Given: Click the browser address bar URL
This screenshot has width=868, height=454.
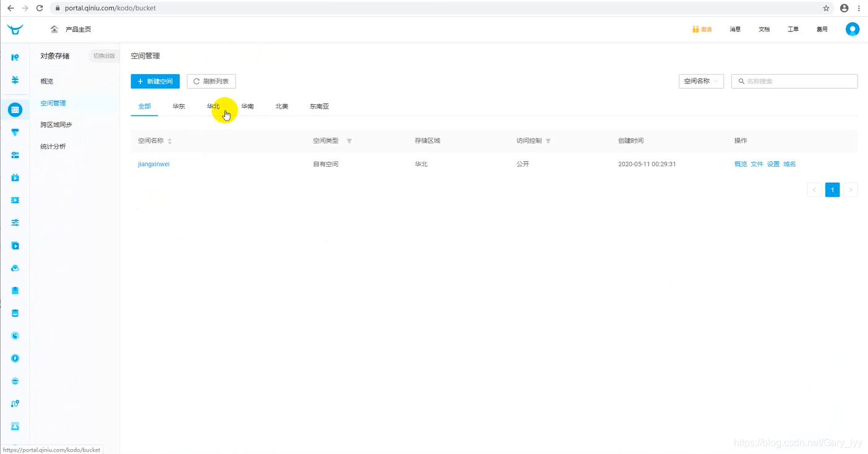Looking at the screenshot, I should pos(110,8).
